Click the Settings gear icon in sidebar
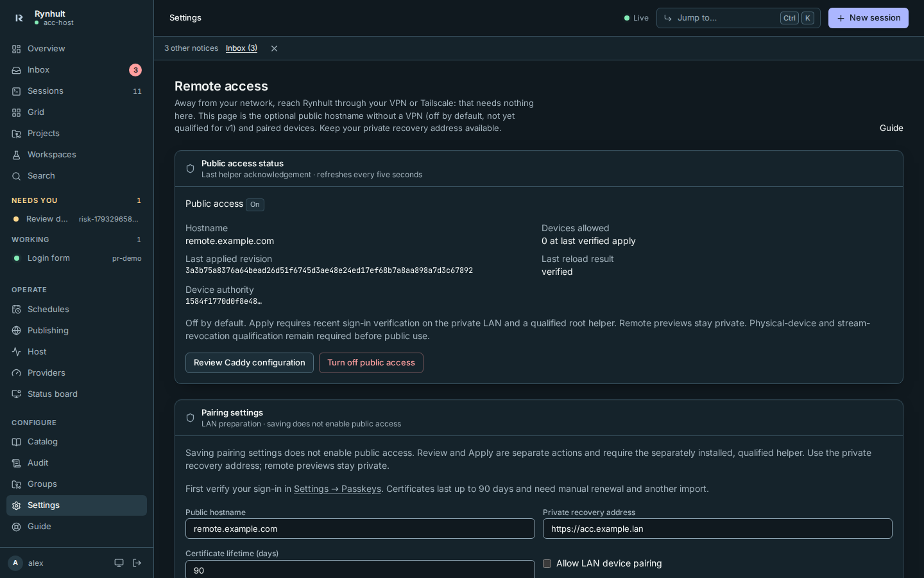The width and height of the screenshot is (924, 578). click(17, 505)
